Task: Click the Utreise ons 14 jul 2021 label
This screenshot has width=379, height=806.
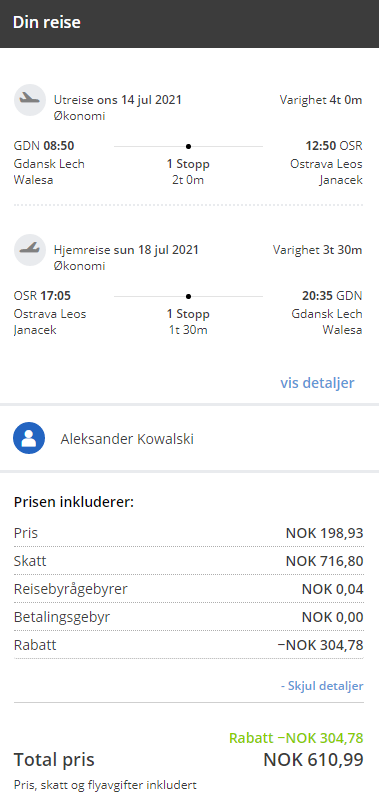Action: [118, 100]
